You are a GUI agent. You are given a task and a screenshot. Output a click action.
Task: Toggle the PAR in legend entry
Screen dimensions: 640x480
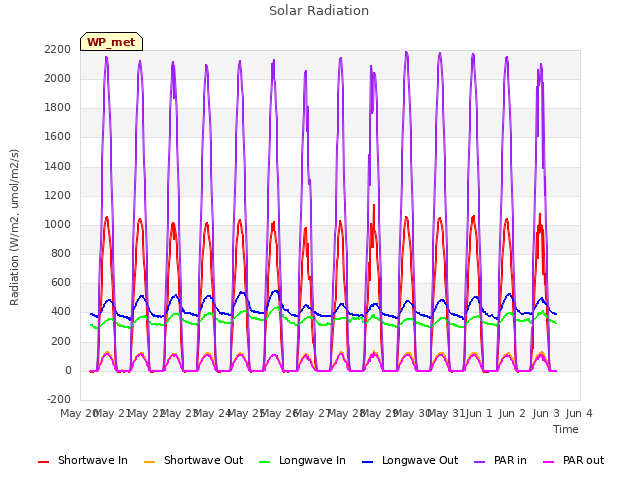tap(500, 460)
